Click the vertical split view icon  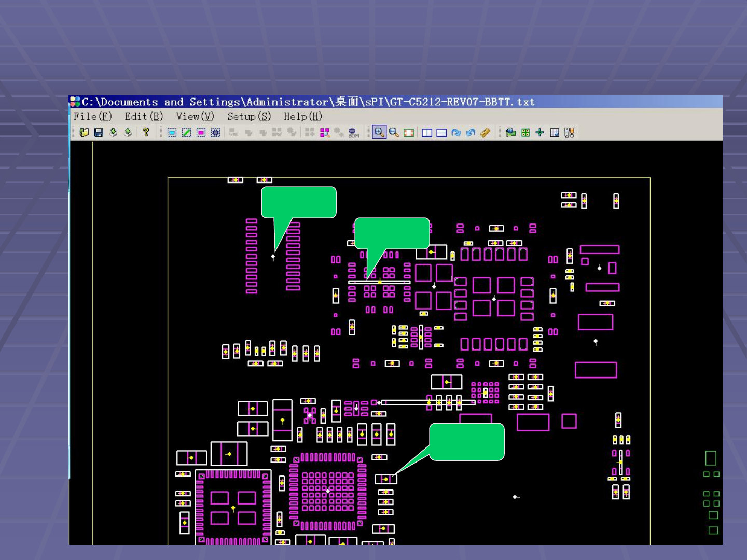(x=427, y=133)
